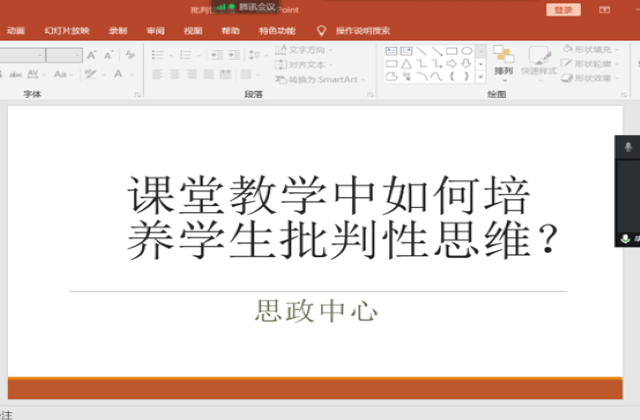
Task: Select the rectangle shape in the gallery
Action: tap(451, 50)
